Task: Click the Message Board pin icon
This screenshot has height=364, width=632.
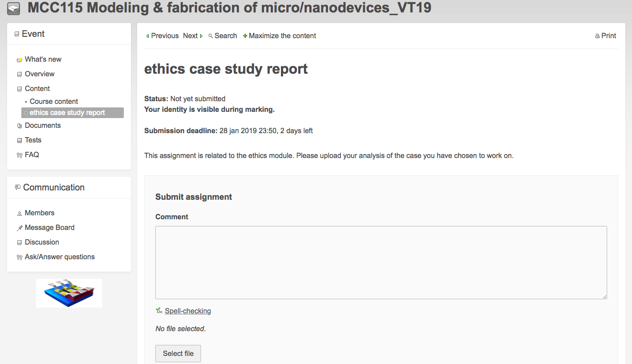Action: [x=19, y=228]
